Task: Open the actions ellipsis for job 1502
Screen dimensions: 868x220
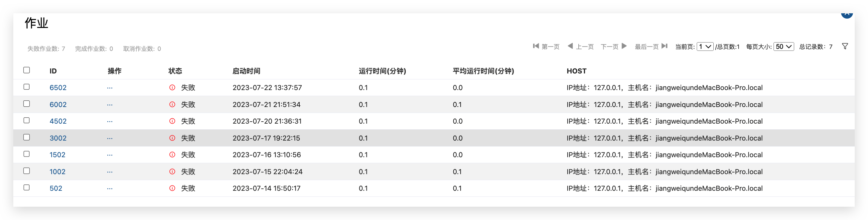Action: (110, 155)
